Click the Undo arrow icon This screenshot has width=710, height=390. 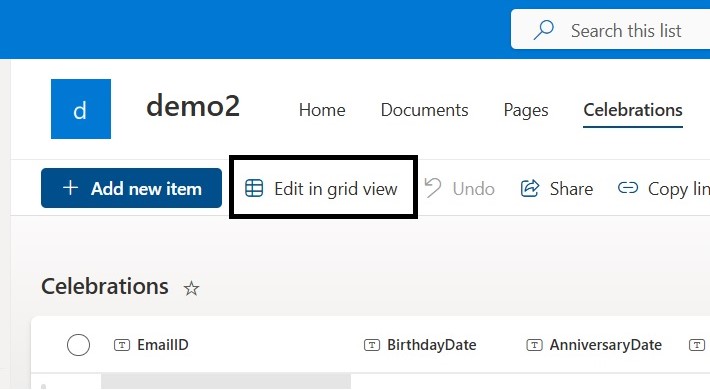(432, 188)
